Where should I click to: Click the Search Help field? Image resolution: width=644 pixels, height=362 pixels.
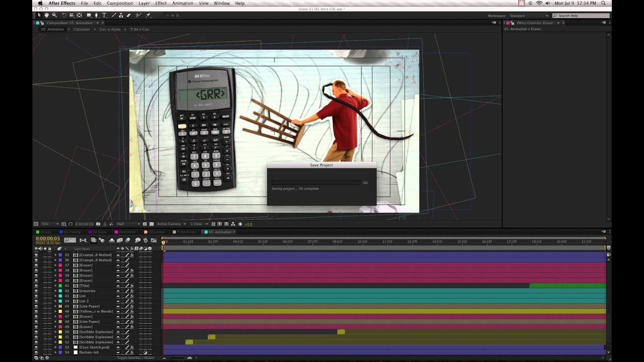click(x=580, y=16)
